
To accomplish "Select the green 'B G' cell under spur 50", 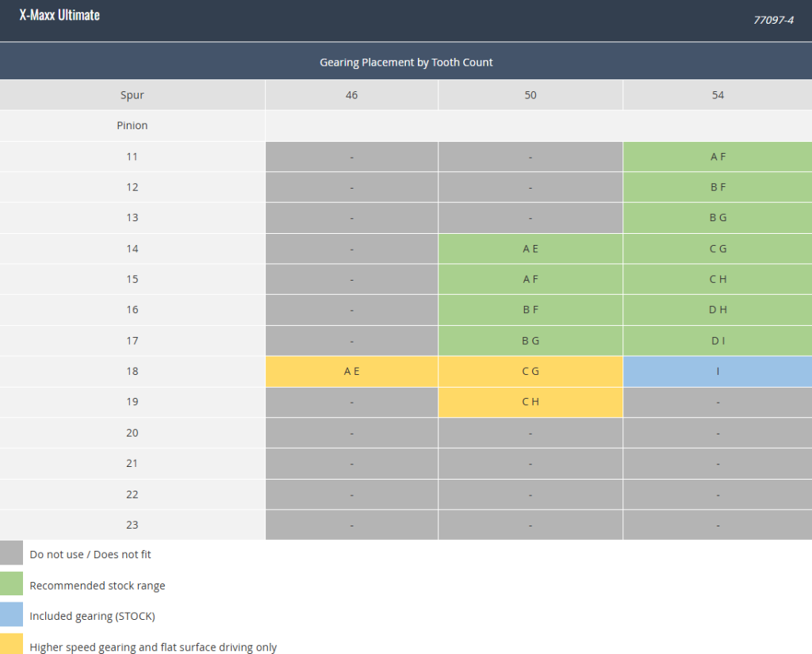I will tap(530, 341).
